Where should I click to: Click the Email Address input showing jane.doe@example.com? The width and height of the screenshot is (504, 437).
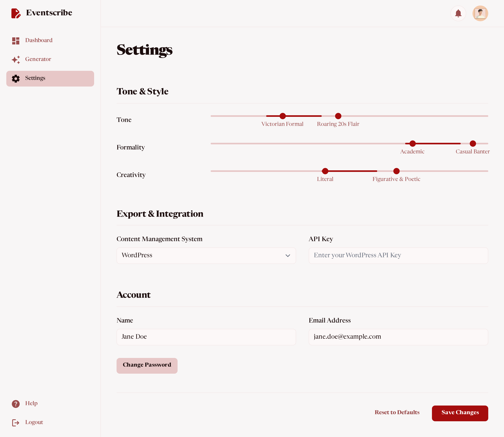click(398, 337)
